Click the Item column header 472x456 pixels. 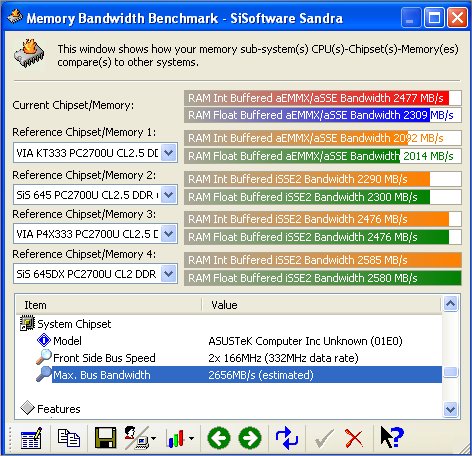tap(109, 305)
